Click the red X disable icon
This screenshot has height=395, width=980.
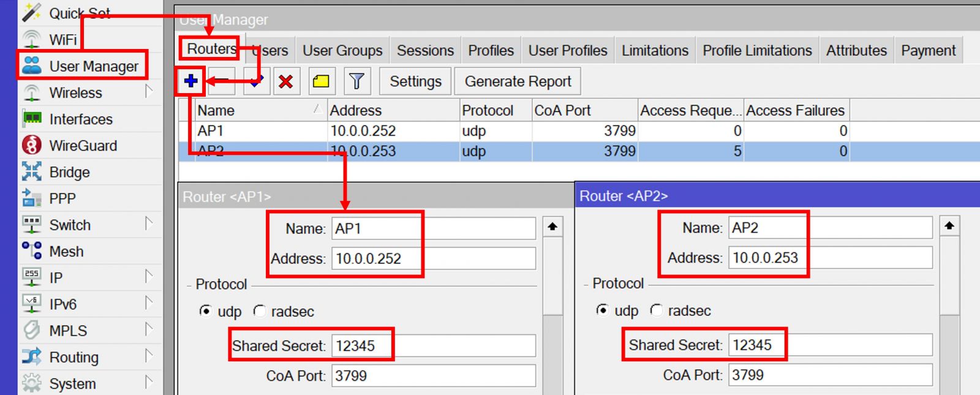click(285, 81)
